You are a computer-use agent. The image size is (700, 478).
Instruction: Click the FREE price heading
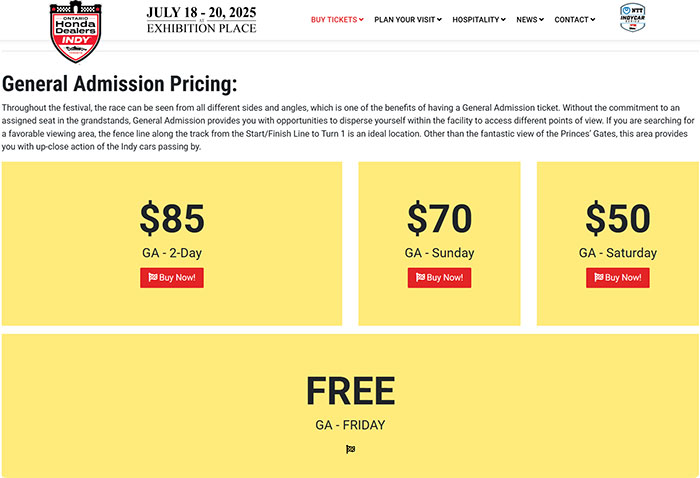pos(350,391)
